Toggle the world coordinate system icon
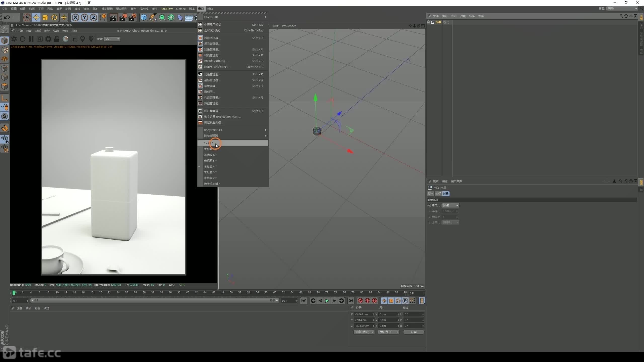Viewport: 644px width, 362px height. pyautogui.click(x=103, y=17)
